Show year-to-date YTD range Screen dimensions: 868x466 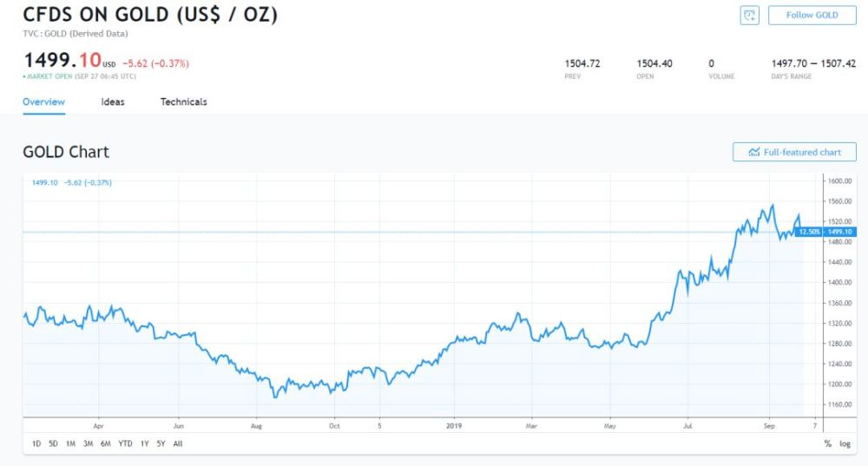[125, 443]
